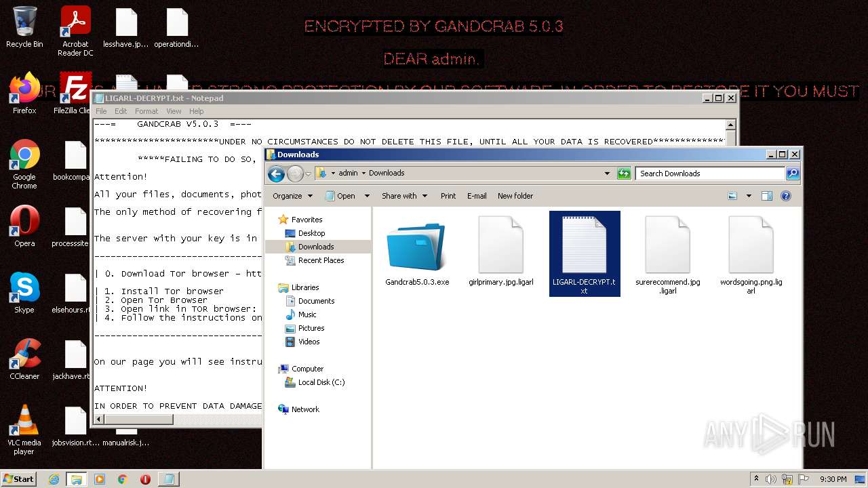The image size is (868, 488).
Task: Open the Organize dropdown menu
Action: [292, 196]
